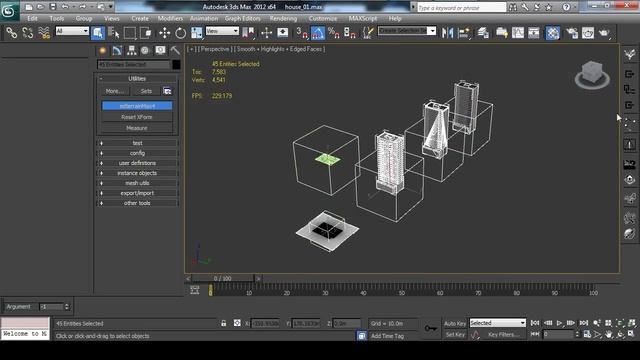Image resolution: width=640 pixels, height=360 pixels.
Task: Expand the instance objects rollout
Action: [x=137, y=173]
